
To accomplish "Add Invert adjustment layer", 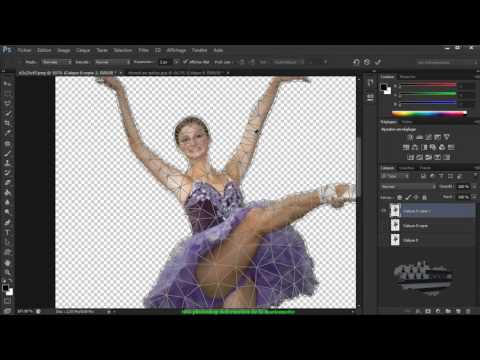I will pyautogui.click(x=411, y=157).
